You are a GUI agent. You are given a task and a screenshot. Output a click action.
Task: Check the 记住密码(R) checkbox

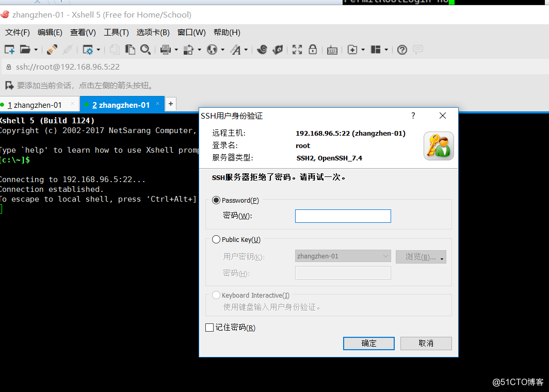[209, 328]
